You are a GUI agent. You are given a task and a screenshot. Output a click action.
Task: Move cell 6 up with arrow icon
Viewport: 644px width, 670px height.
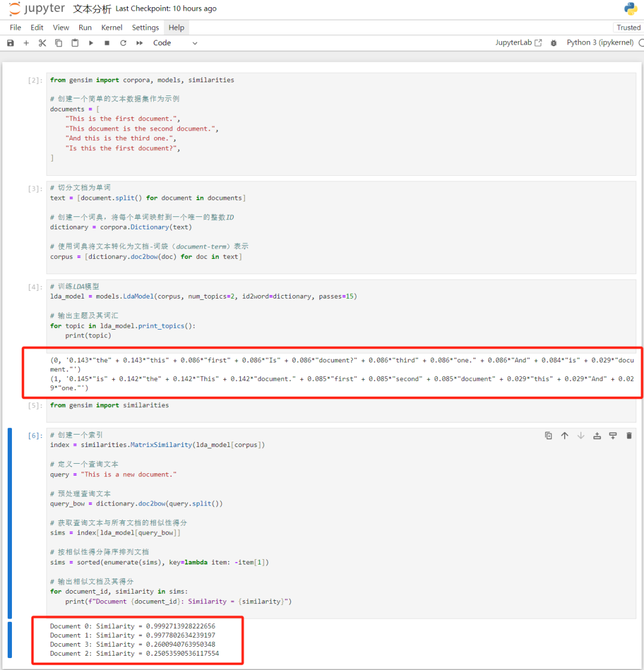[x=565, y=436]
